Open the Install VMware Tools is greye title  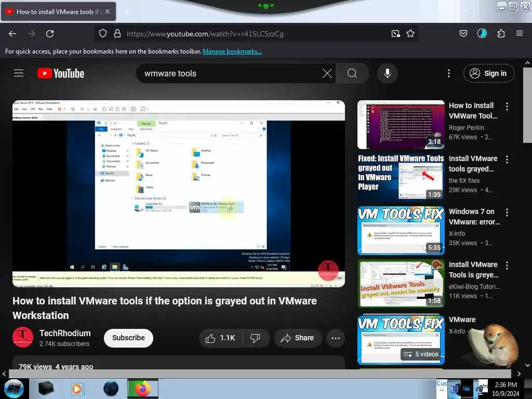(x=474, y=270)
